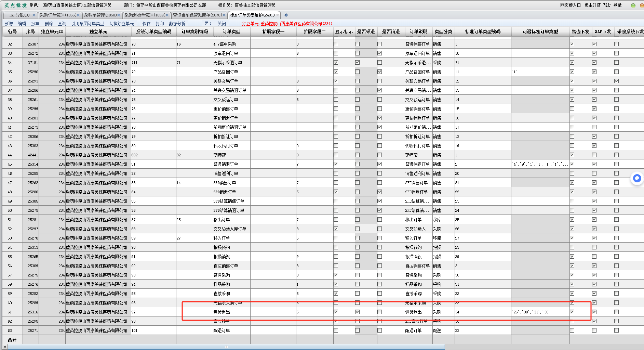
Task: Open 版本详情 link
Action: (592, 5)
